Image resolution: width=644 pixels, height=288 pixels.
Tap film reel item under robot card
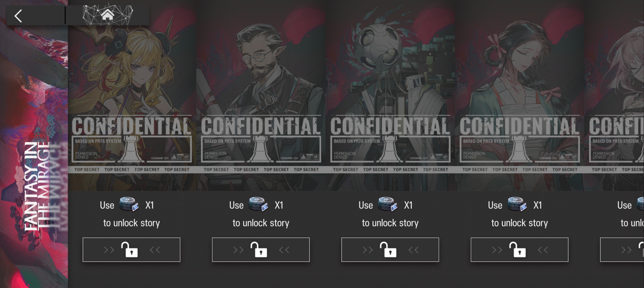(x=388, y=205)
